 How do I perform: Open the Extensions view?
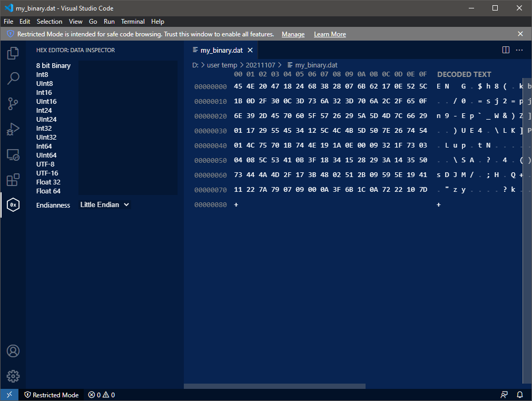tap(13, 180)
